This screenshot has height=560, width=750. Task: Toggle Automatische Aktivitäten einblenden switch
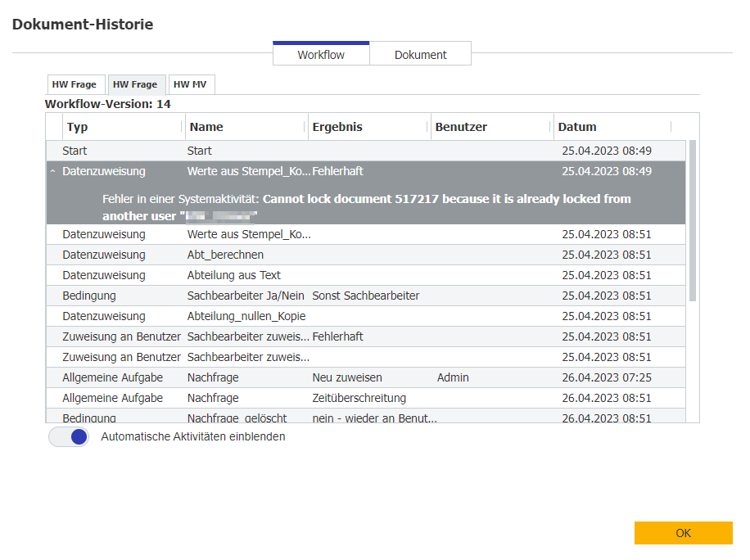coord(69,436)
